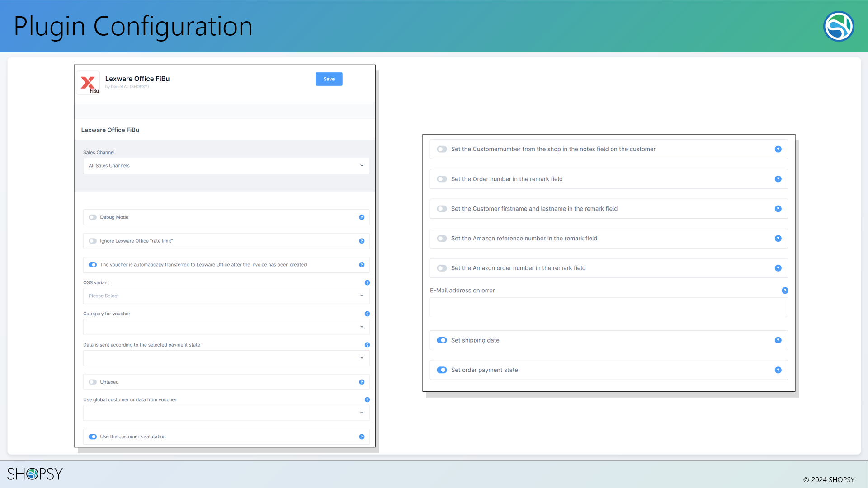Show help for automatic voucher transfer option
This screenshot has width=868, height=488.
(362, 265)
